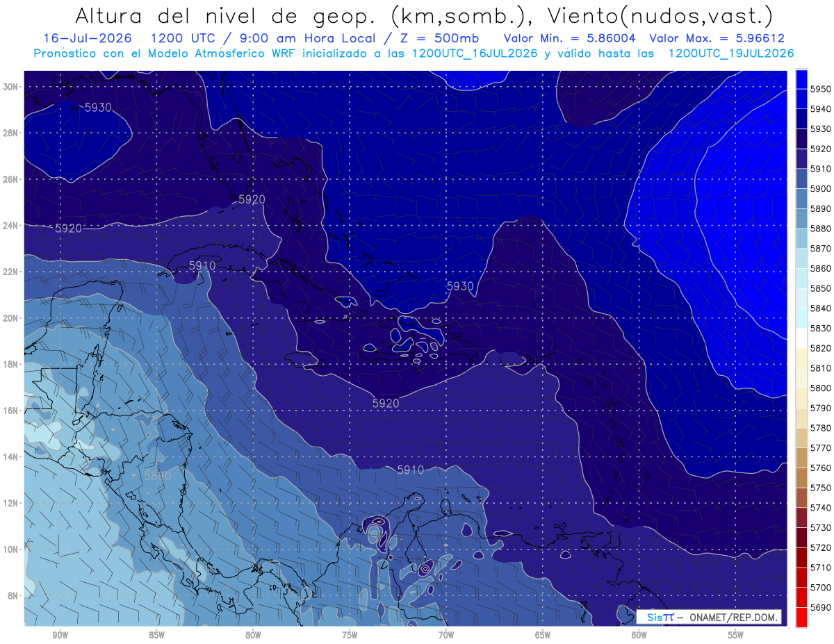Click the legend value '5690'
Screen dimensions: 834x644
(x=821, y=607)
